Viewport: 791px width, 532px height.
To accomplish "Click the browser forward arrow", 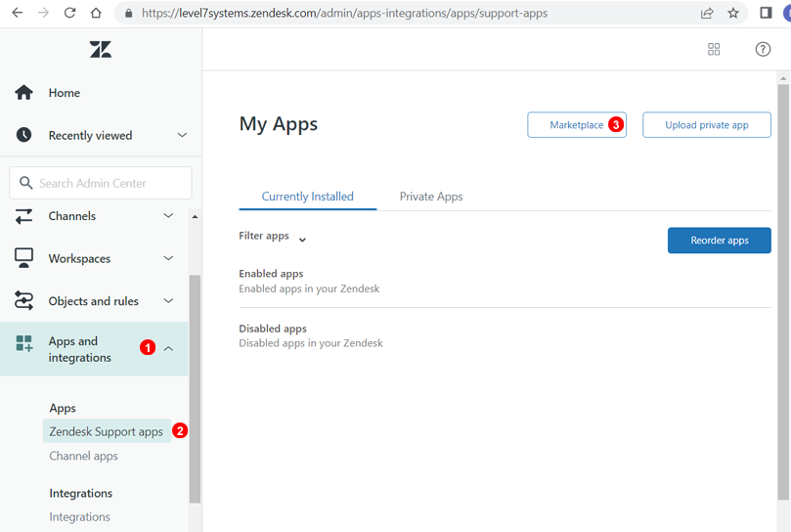I will tap(44, 13).
